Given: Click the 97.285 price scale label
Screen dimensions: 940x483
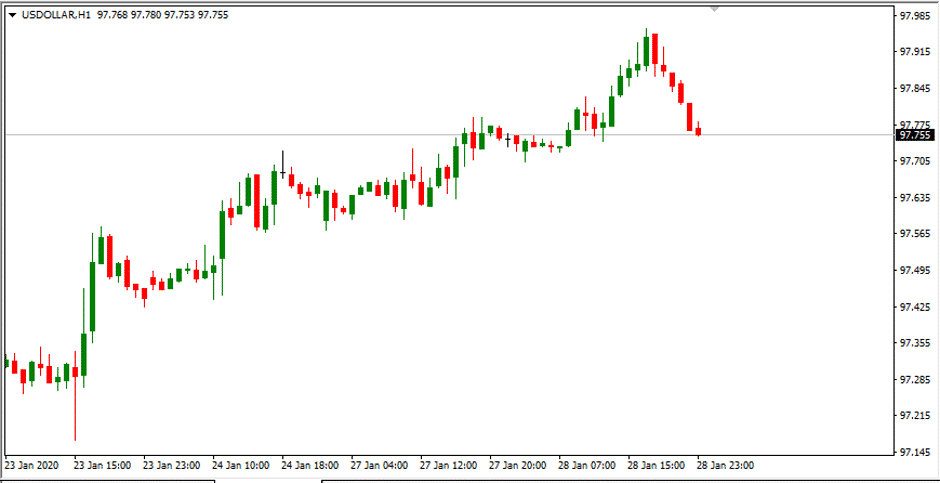Looking at the screenshot, I should [915, 380].
